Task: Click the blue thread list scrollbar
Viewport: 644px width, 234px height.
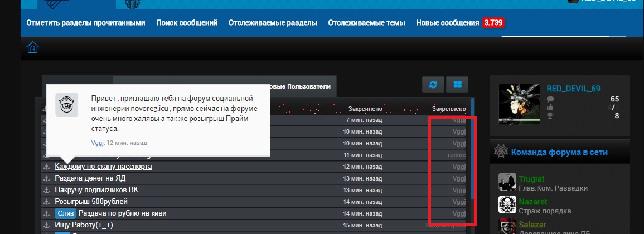Action: 473,148
